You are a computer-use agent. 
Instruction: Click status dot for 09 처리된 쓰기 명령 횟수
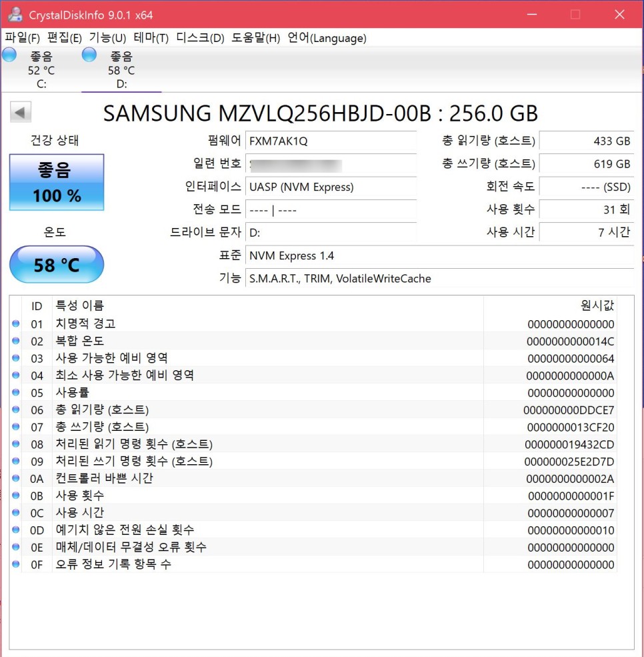(x=16, y=461)
